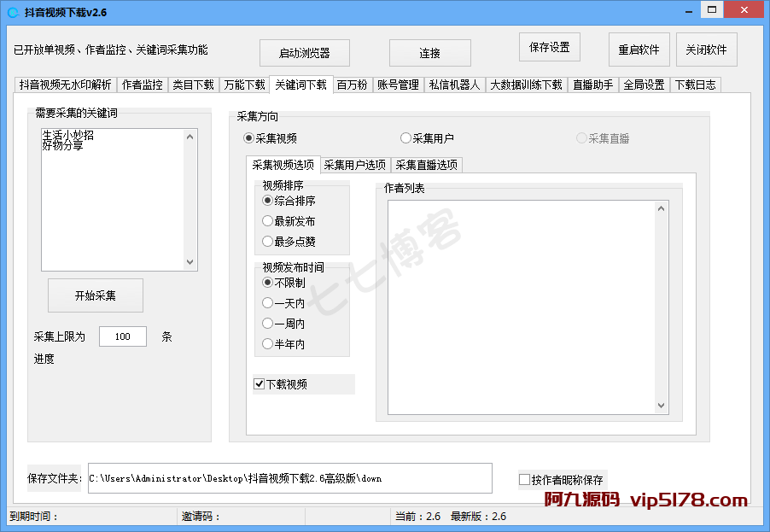Open the 直播助手 tab
The width and height of the screenshot is (770, 532).
pyautogui.click(x=592, y=85)
